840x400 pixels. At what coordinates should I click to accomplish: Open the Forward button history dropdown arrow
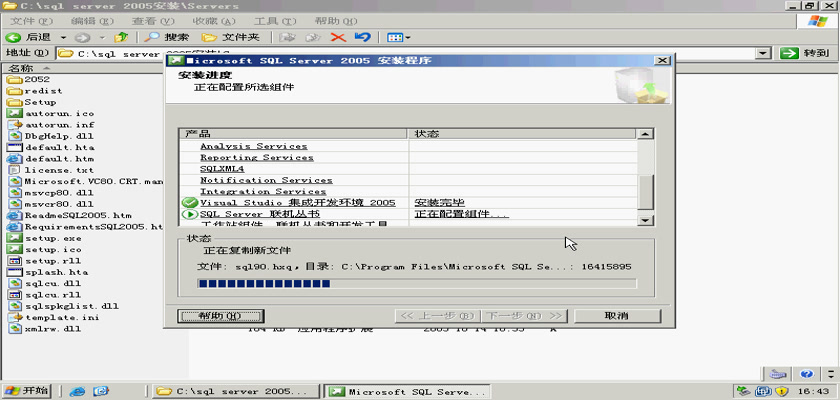point(101,37)
